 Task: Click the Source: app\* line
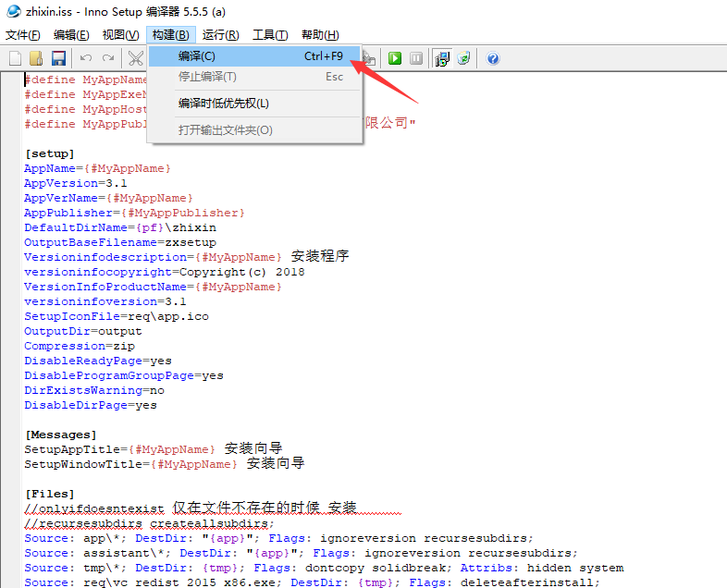click(x=279, y=539)
